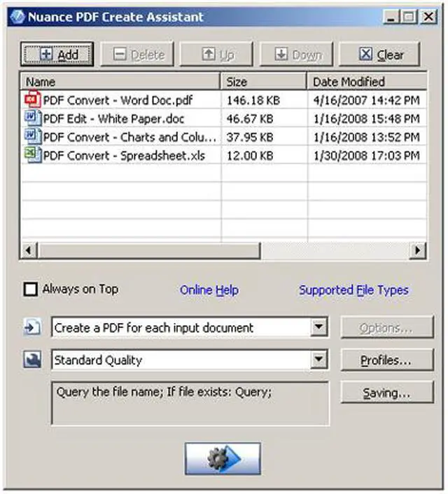The width and height of the screenshot is (448, 494).
Task: Move item with Down button
Action: click(296, 55)
